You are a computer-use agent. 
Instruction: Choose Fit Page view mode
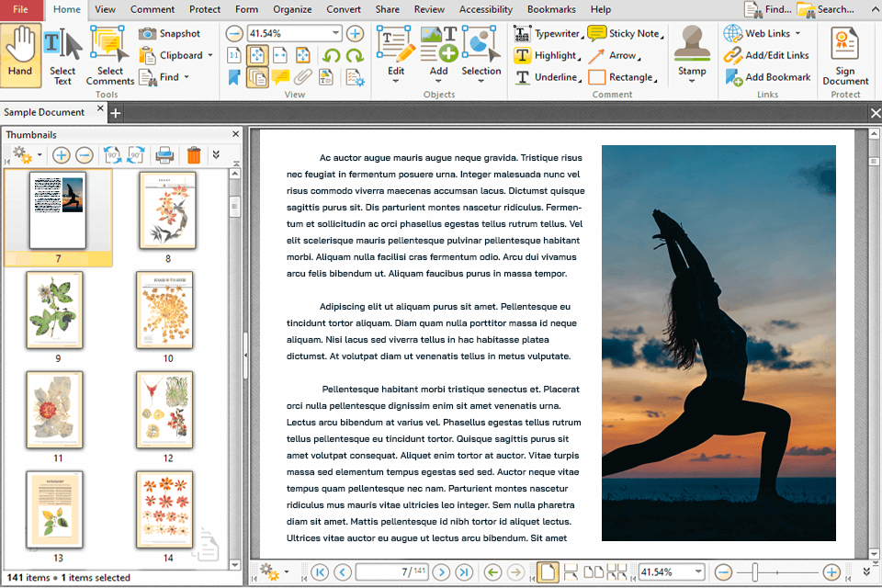257,55
